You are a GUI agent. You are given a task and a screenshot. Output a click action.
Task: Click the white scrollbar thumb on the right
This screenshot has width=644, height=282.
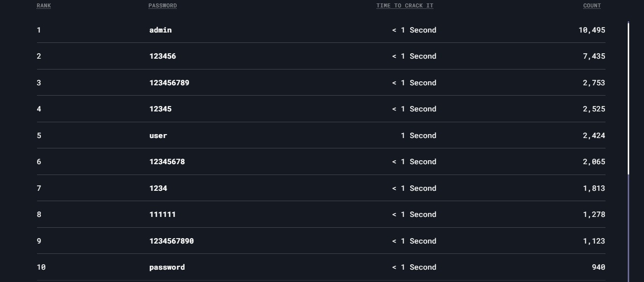tap(629, 98)
